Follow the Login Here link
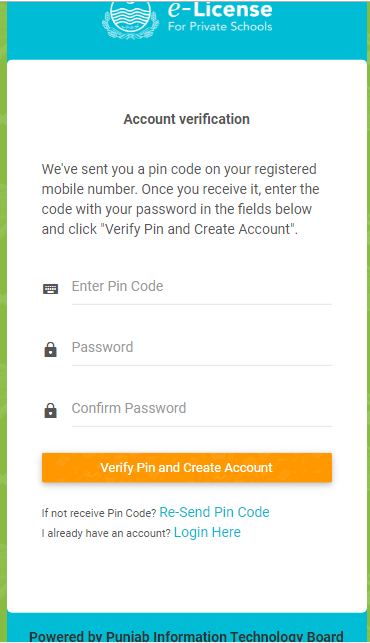 (x=207, y=532)
